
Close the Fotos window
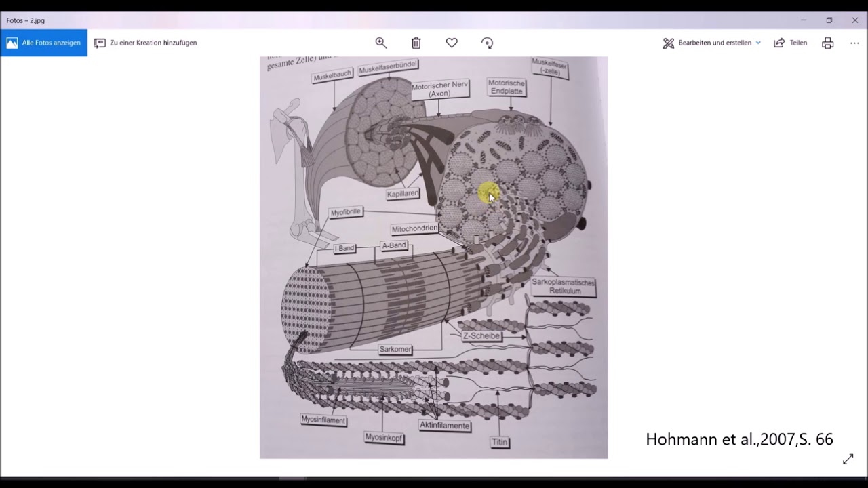pyautogui.click(x=854, y=20)
